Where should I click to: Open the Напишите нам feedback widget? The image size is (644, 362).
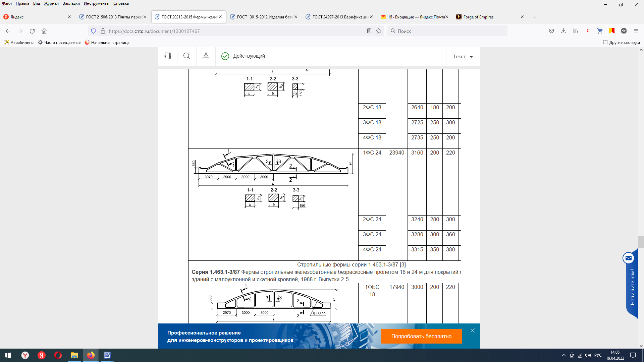point(632,284)
